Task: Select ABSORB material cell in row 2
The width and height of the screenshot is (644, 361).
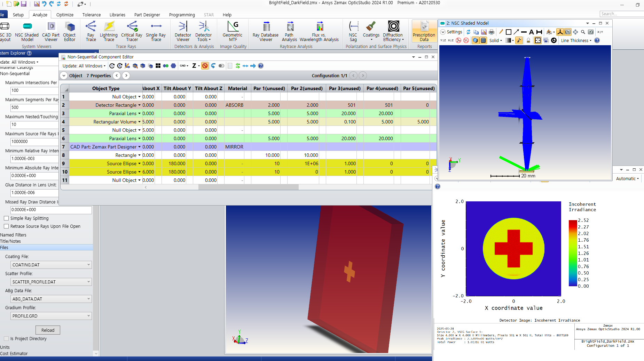Action: 234,105
